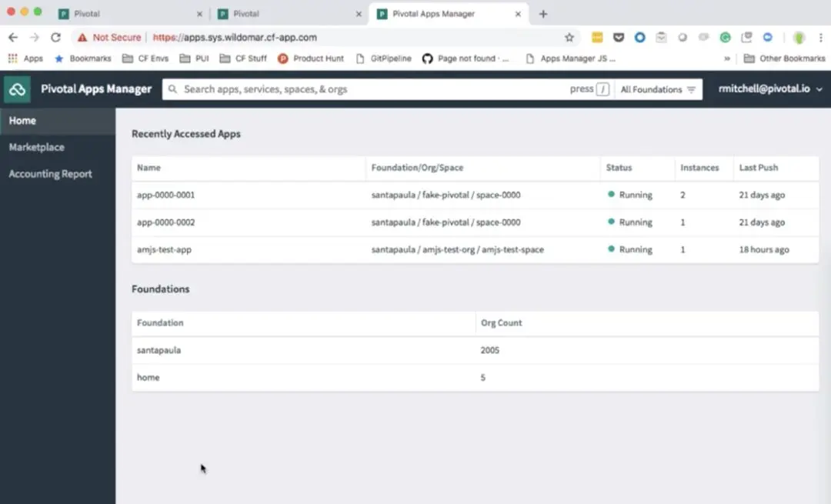Click the Pocket extension icon

(619, 37)
